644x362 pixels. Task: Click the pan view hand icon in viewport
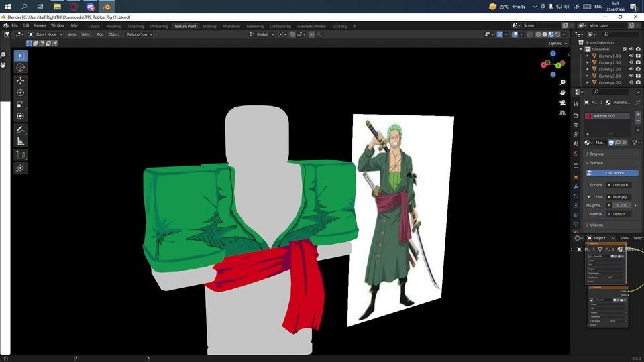pyautogui.click(x=562, y=93)
